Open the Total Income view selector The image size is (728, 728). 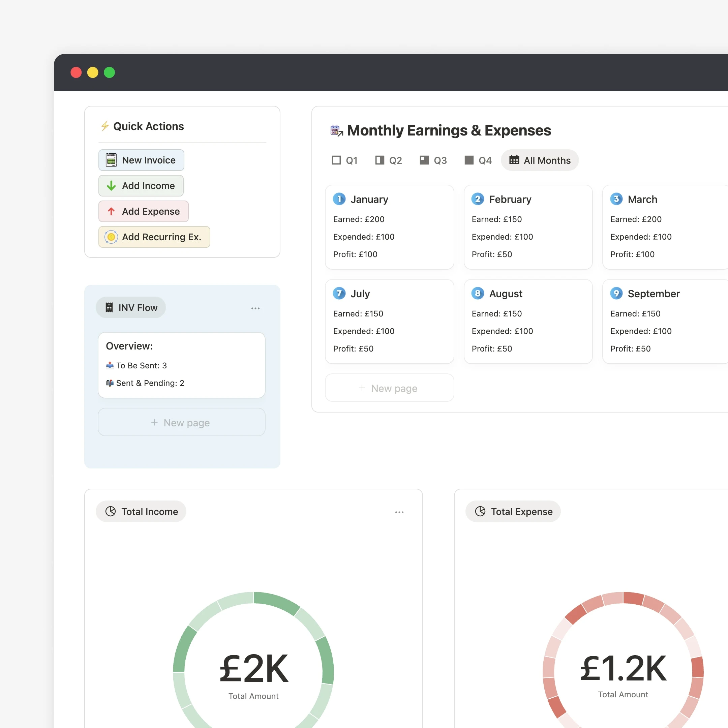[141, 511]
